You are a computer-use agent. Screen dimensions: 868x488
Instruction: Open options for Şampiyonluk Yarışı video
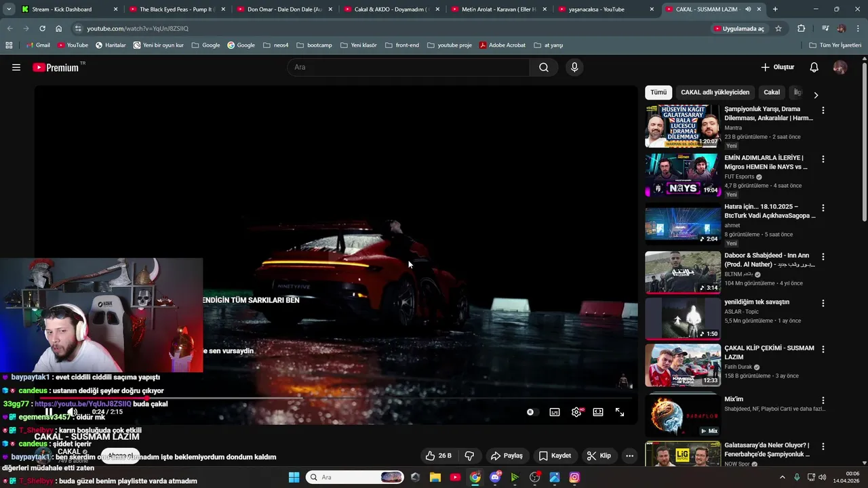pyautogui.click(x=823, y=110)
